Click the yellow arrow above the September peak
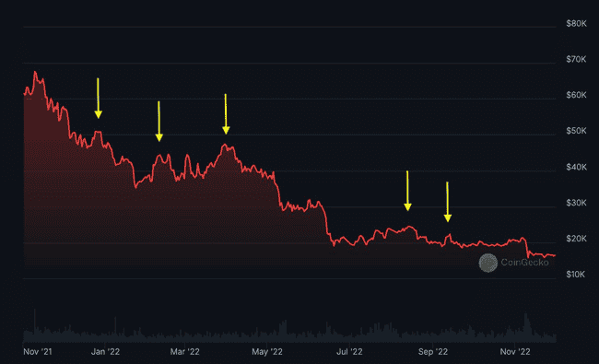Screen dimensions: 599x364 click(448, 202)
